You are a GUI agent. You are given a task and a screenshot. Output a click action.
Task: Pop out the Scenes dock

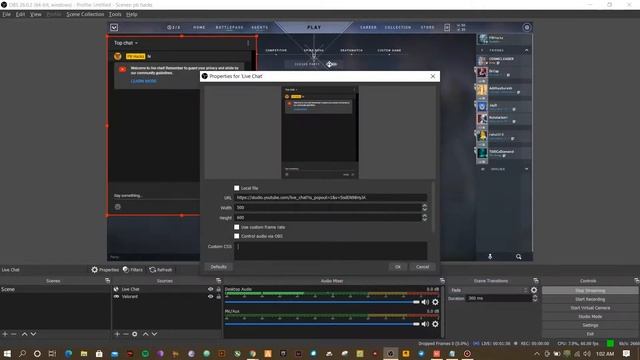[107, 281]
